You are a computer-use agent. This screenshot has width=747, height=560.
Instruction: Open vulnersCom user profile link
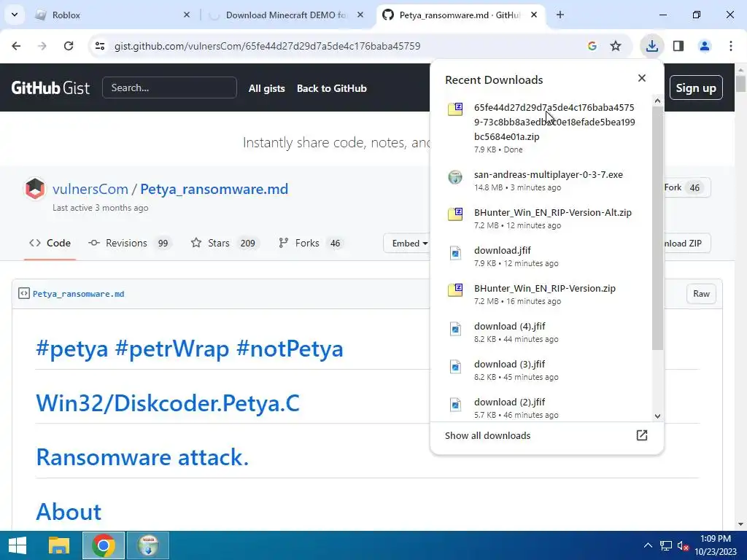coord(90,189)
